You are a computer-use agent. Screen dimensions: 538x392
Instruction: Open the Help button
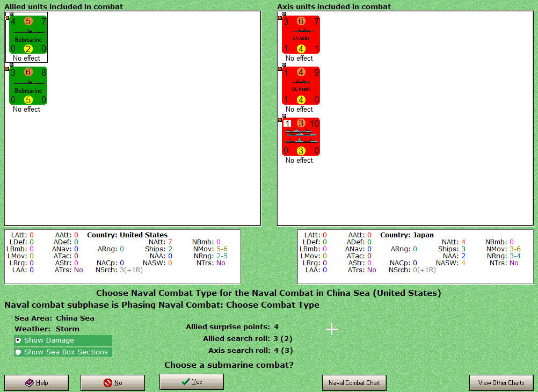[x=37, y=383]
